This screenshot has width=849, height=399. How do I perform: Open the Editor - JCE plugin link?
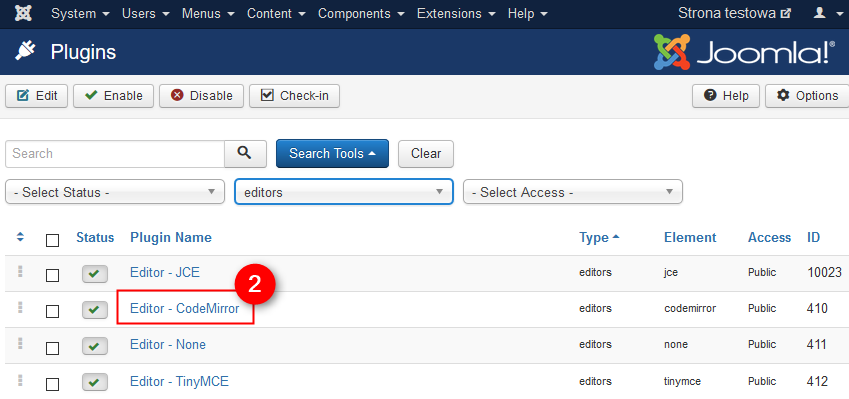(x=165, y=272)
